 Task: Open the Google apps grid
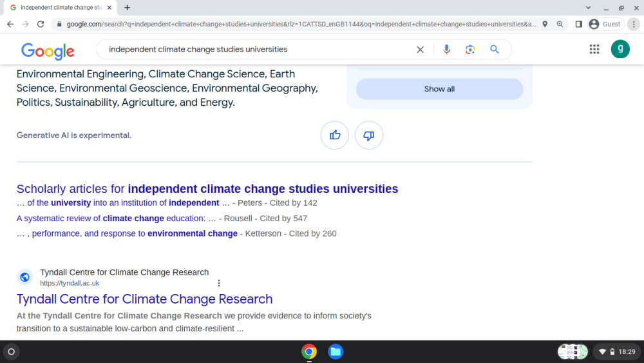(x=594, y=50)
